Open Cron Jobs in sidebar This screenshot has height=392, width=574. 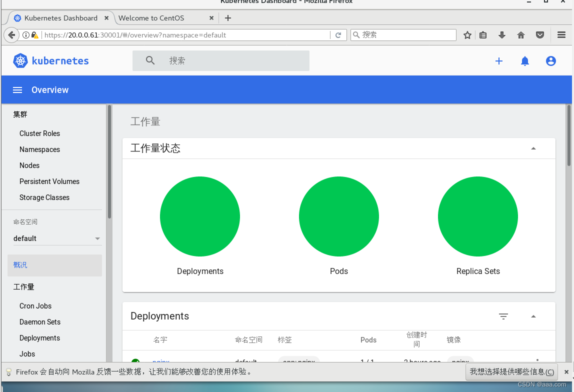click(x=35, y=306)
